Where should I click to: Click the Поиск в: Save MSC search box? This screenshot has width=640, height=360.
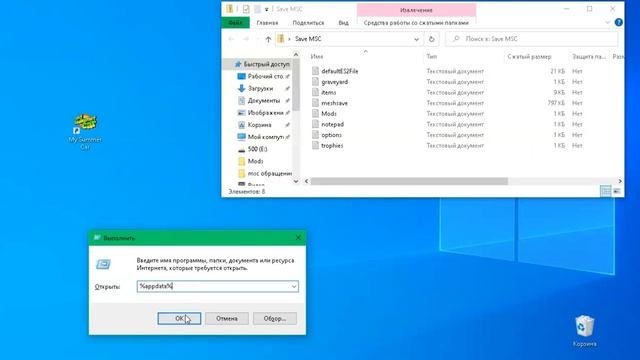pyautogui.click(x=531, y=39)
